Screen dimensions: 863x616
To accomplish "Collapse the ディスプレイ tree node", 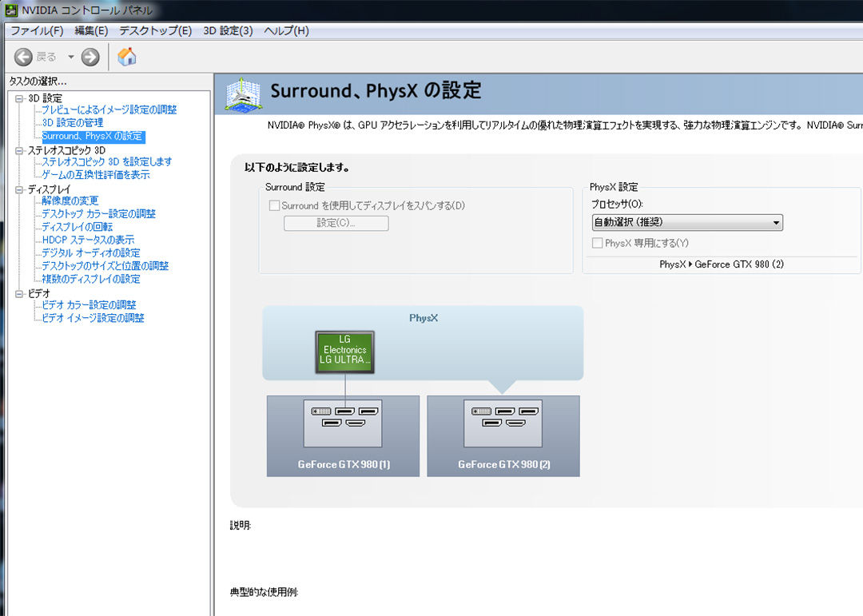I will point(19,189).
